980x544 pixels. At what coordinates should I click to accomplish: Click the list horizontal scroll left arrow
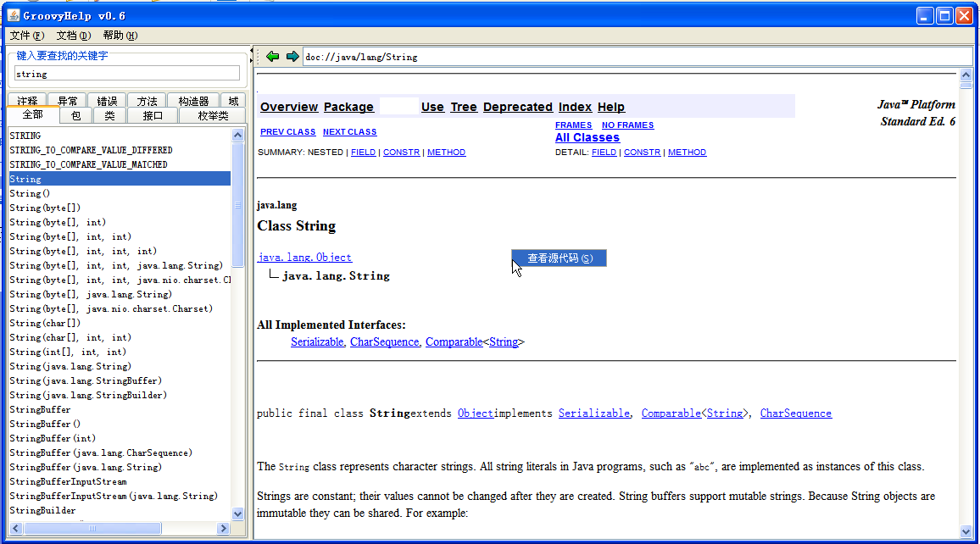click(15, 529)
